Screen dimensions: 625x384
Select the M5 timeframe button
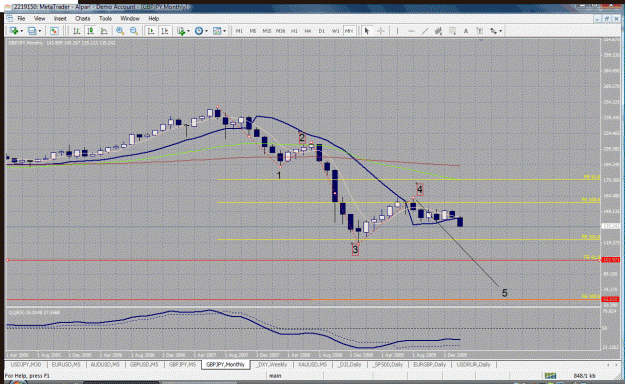point(253,31)
